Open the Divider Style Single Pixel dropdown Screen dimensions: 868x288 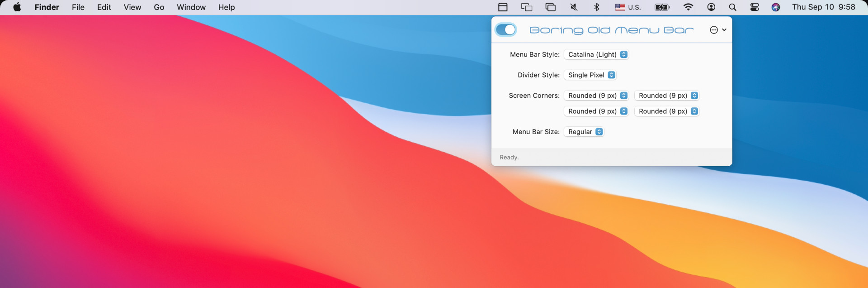coord(590,75)
